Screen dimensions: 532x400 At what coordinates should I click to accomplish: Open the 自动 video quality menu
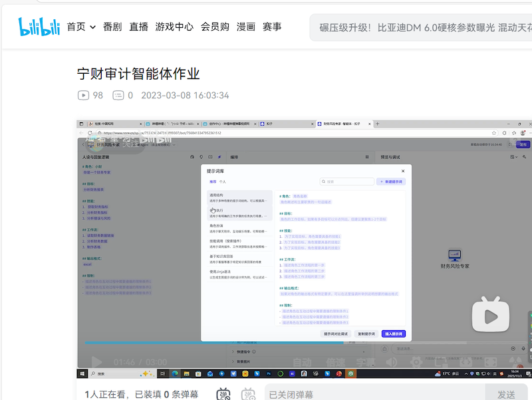[x=303, y=362]
